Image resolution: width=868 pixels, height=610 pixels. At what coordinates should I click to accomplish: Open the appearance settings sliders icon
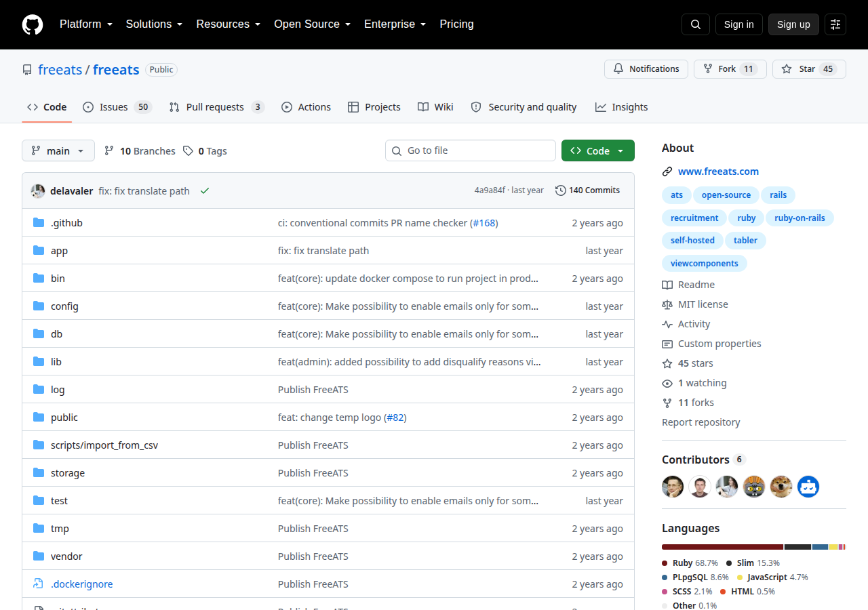[835, 24]
